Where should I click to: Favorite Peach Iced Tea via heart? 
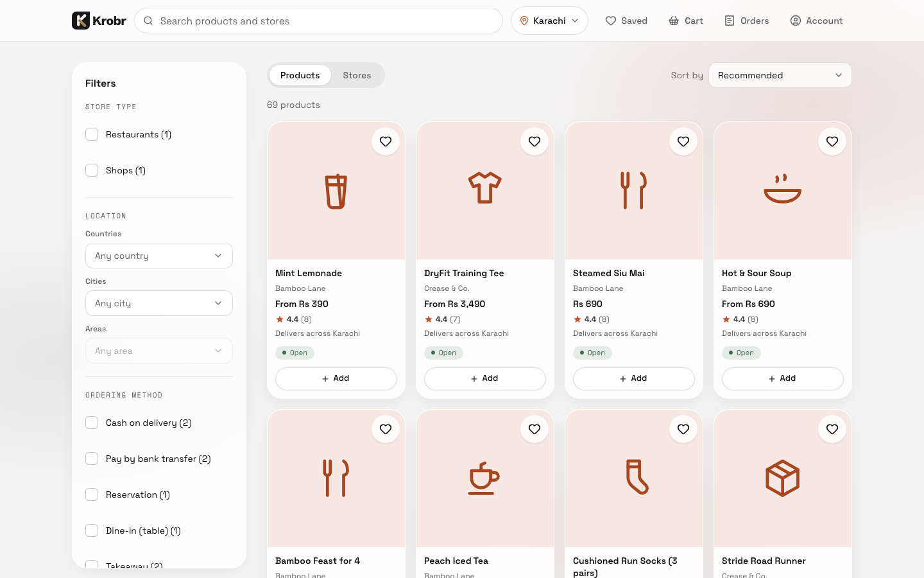pyautogui.click(x=535, y=429)
